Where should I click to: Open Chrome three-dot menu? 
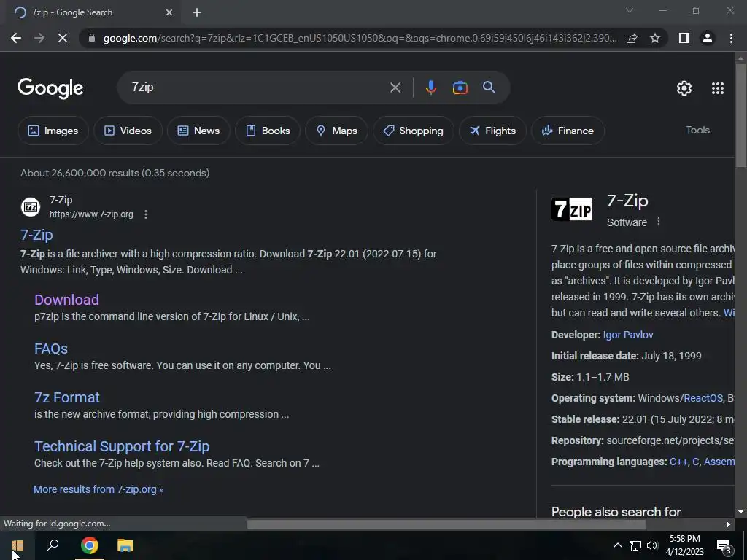tap(731, 38)
